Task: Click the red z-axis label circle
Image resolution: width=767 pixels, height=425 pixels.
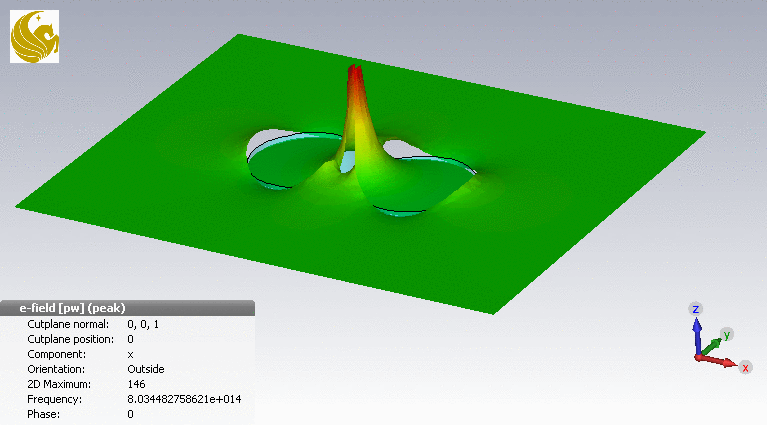Action: [696, 308]
